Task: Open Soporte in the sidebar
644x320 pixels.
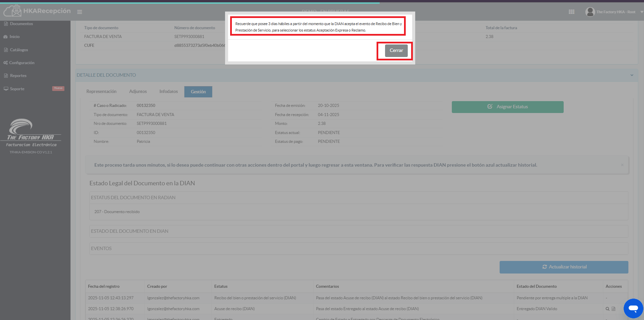Action: tap(17, 89)
